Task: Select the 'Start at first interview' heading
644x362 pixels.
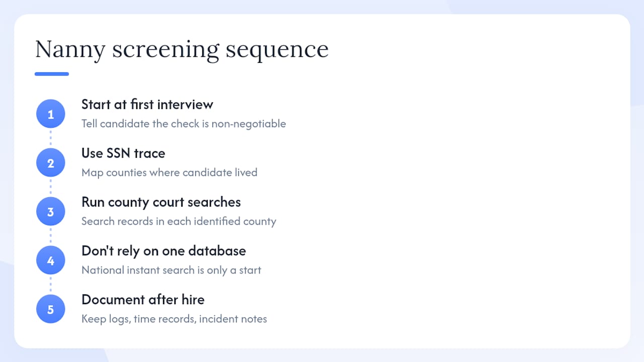Action: coord(147,104)
